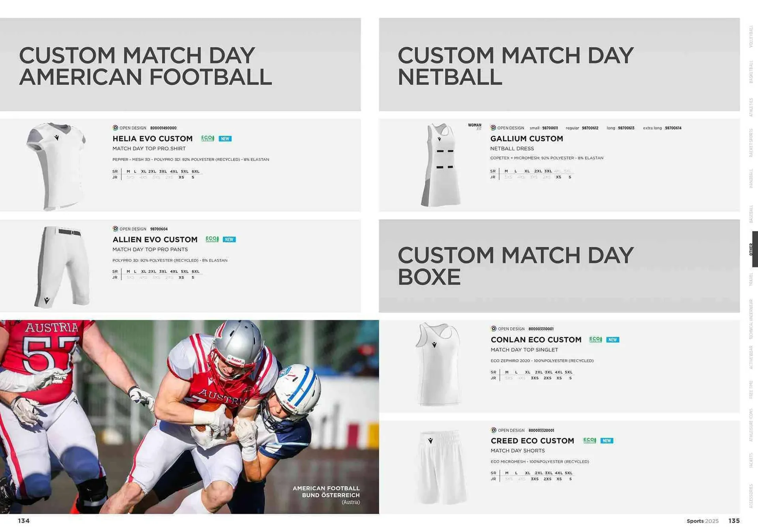Click the NEW badge next to Conlan Eco Custom

click(613, 340)
